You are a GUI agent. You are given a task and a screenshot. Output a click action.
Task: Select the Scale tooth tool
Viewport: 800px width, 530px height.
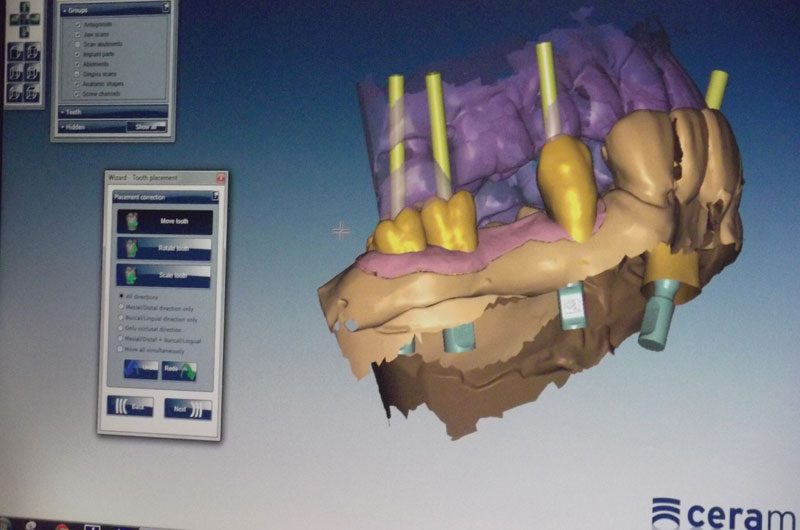coord(163,275)
